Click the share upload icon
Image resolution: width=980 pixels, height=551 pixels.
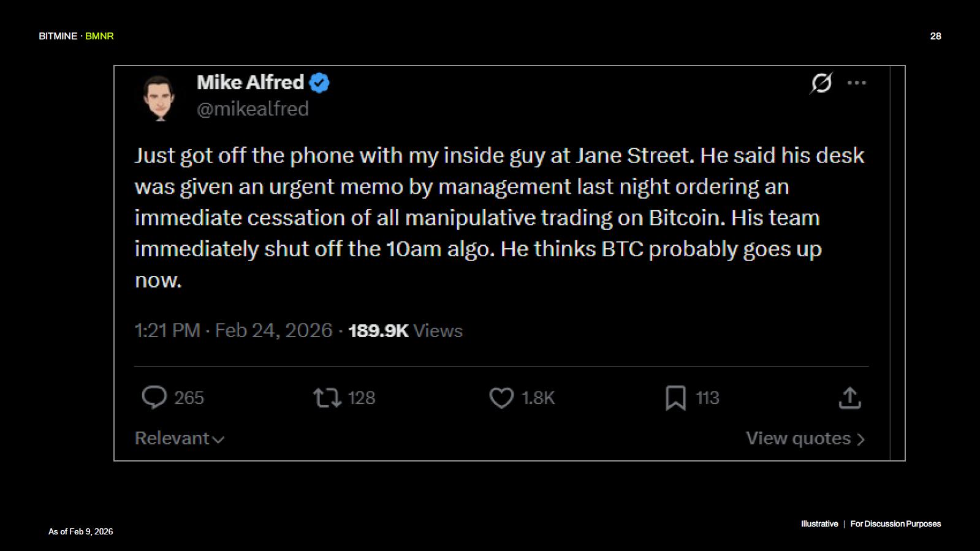(x=849, y=398)
